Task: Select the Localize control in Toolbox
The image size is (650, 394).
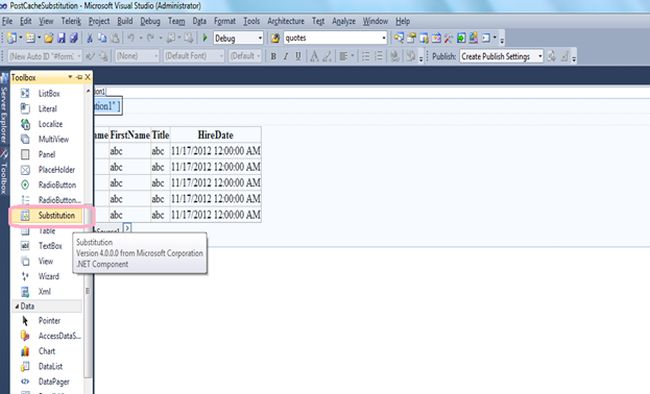Action: 47,124
